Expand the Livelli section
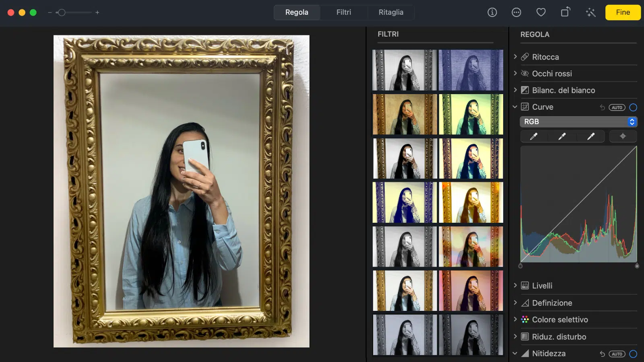Screen dimensions: 644x362 (x=515, y=286)
